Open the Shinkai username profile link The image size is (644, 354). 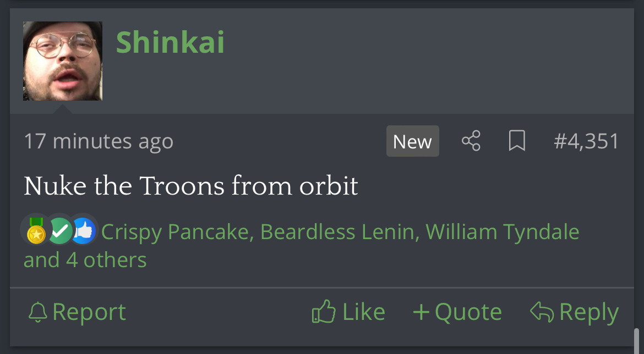170,42
